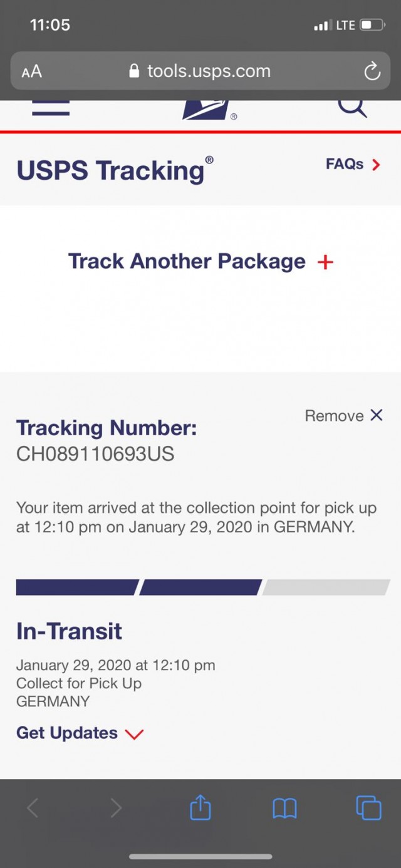Tap the tools.usps.com address field
This screenshot has width=401, height=868.
[200, 71]
